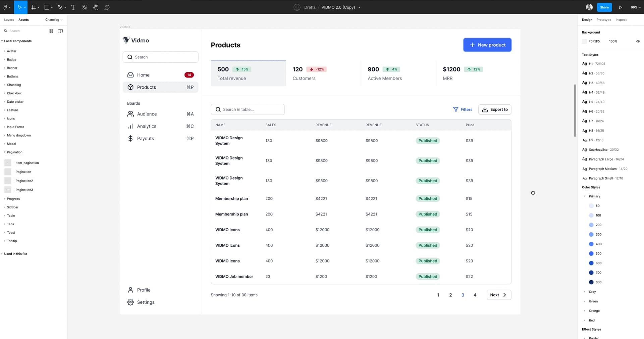Click Present mode play button
Image resolution: width=644 pixels, height=339 pixels.
[620, 7]
